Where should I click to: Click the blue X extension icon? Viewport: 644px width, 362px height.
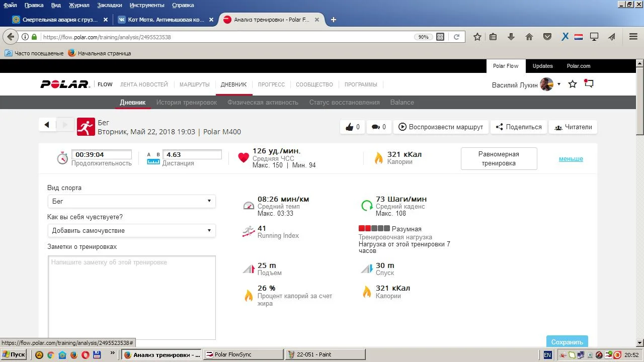tap(565, 37)
